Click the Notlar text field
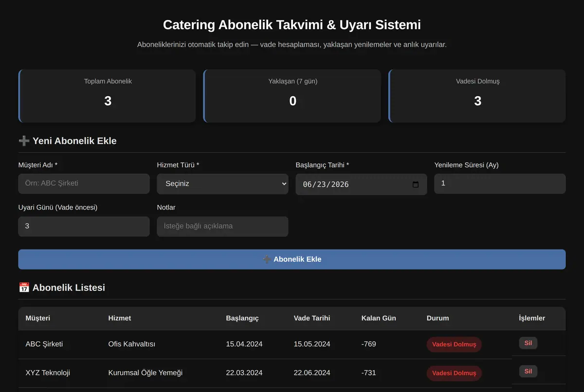This screenshot has height=392, width=584. (222, 226)
